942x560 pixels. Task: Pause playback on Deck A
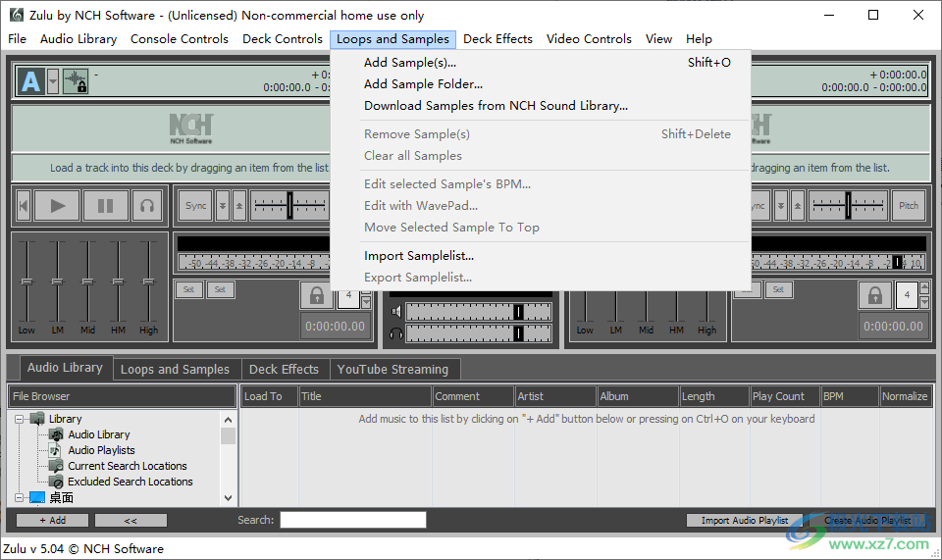coord(105,206)
